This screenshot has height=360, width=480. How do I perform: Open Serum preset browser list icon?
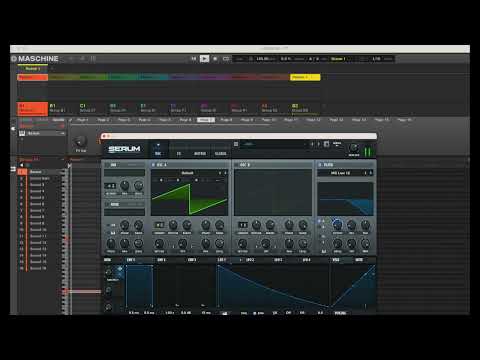[236, 144]
